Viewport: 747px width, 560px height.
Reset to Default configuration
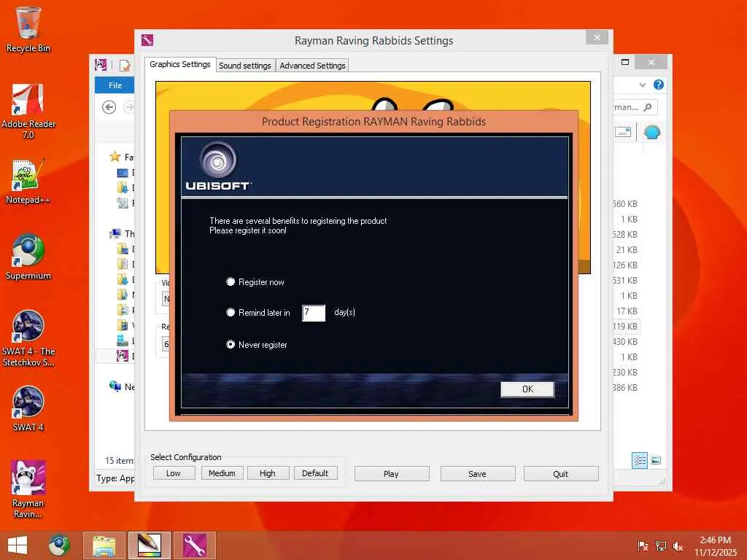pyautogui.click(x=315, y=473)
